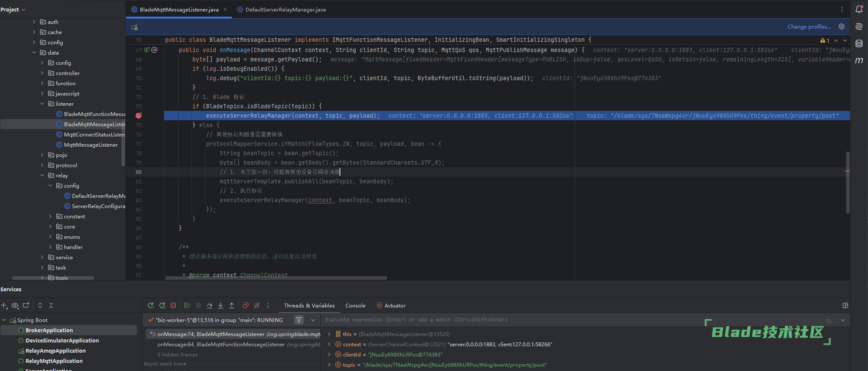Go to the next highlighted problem
Image resolution: width=868 pixels, height=371 pixels.
[845, 41]
